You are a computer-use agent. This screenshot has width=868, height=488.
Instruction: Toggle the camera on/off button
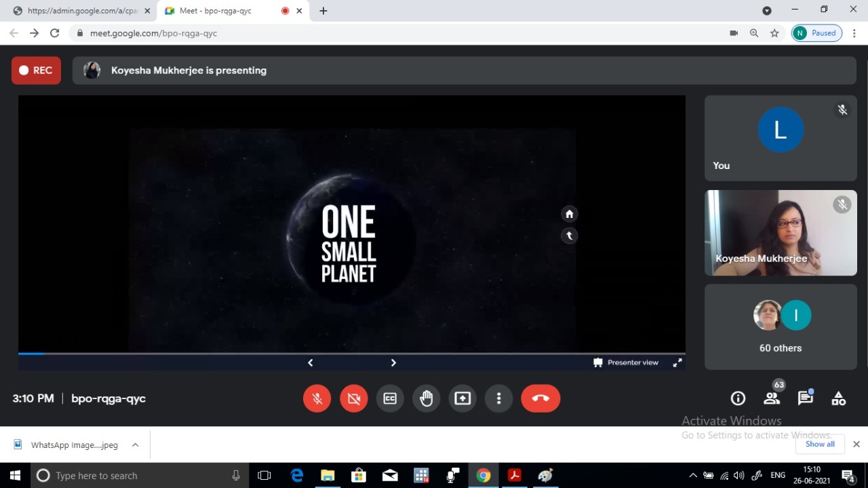353,398
